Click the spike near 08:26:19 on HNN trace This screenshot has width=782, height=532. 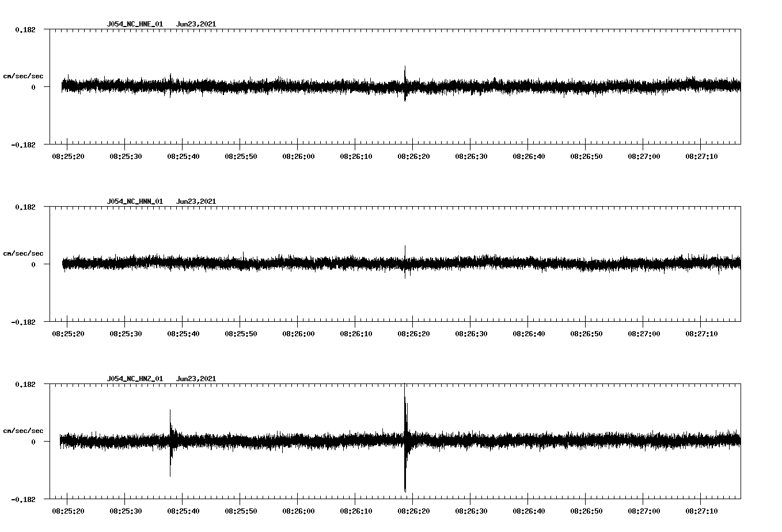click(x=405, y=262)
